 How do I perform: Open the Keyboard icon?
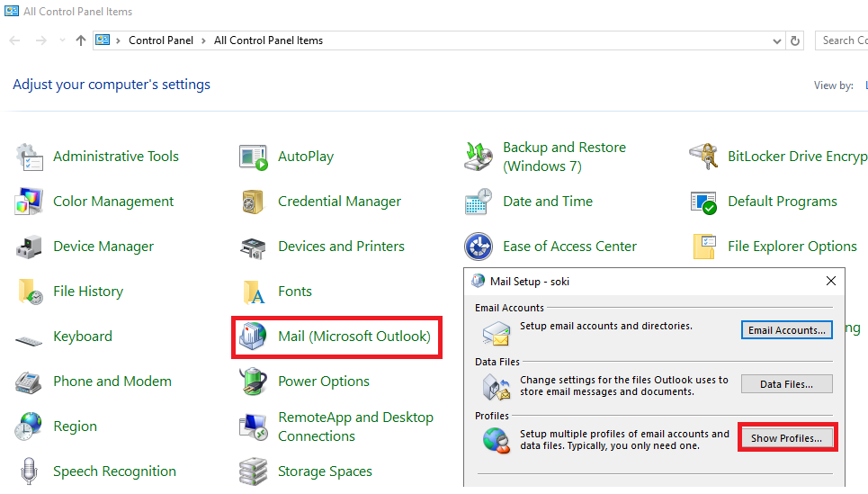click(x=29, y=340)
